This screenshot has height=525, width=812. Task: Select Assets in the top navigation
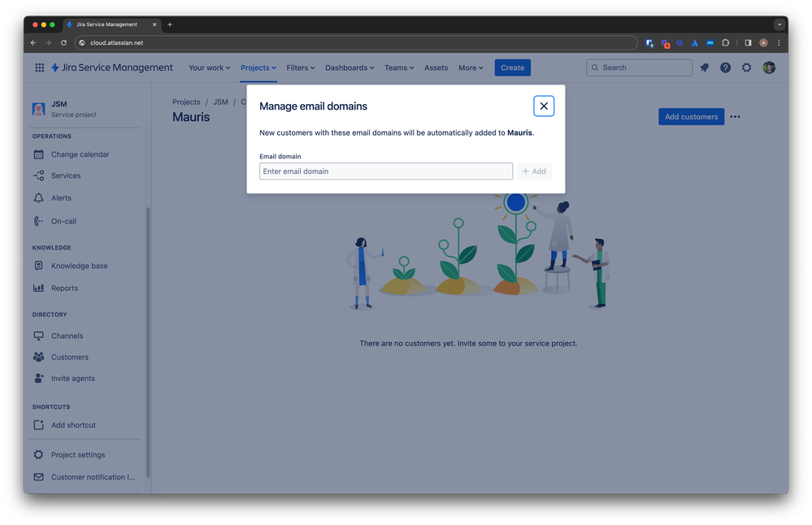coord(436,67)
